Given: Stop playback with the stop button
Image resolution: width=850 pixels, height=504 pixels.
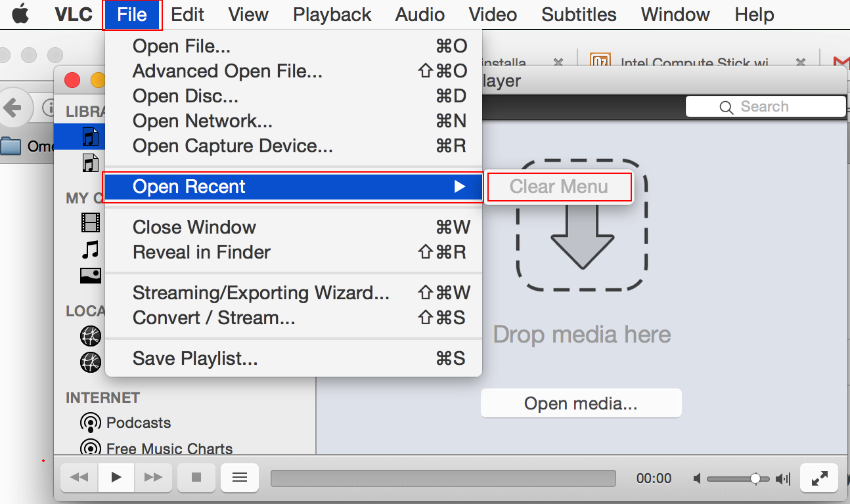Looking at the screenshot, I should point(196,477).
